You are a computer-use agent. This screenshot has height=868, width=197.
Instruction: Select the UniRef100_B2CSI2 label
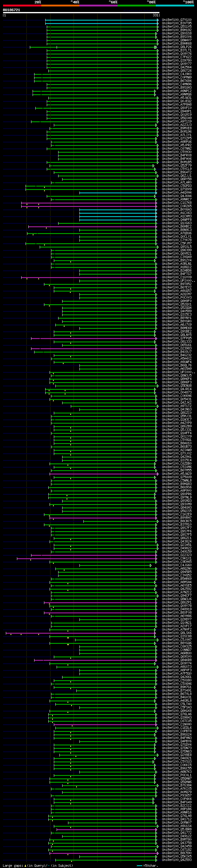(x=176, y=805)
